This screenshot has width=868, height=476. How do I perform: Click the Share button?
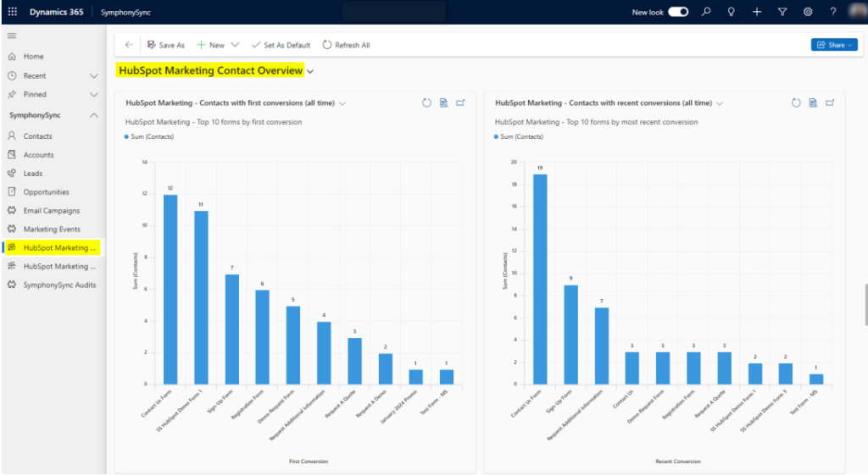click(x=834, y=45)
